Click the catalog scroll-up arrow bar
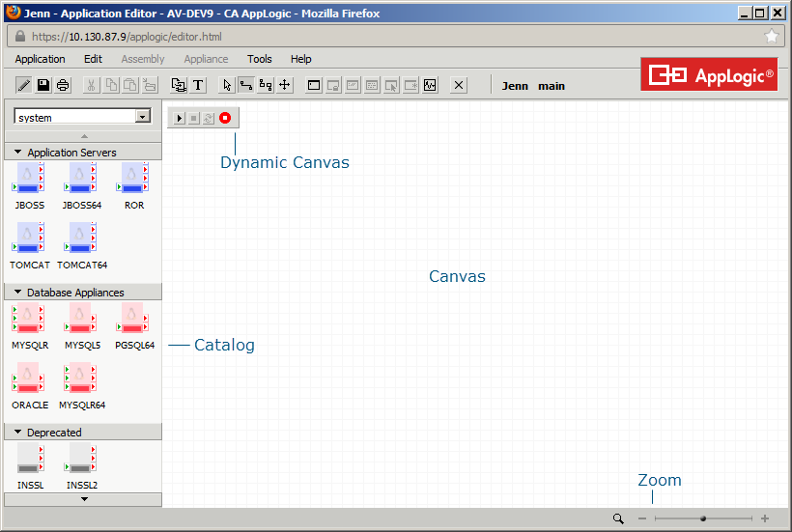The height and width of the screenshot is (532, 792). click(x=83, y=136)
